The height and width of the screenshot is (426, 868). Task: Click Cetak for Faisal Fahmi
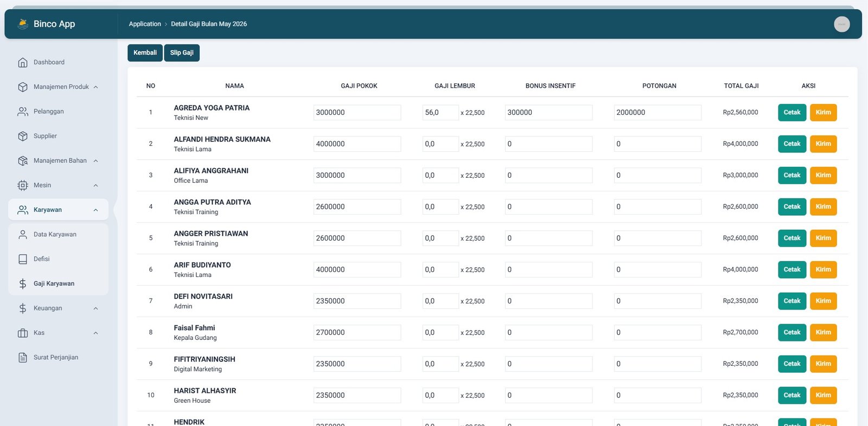[x=792, y=332]
